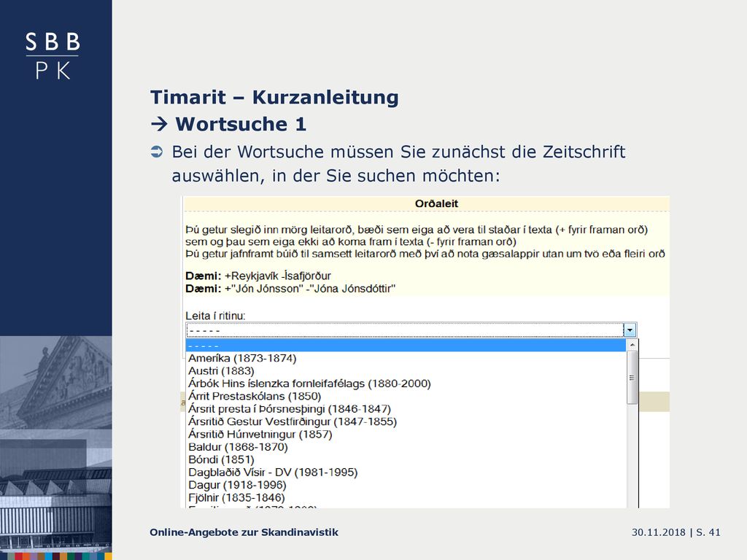
Task: Click the 'Leita í ritinu:' label
Action: (215, 316)
